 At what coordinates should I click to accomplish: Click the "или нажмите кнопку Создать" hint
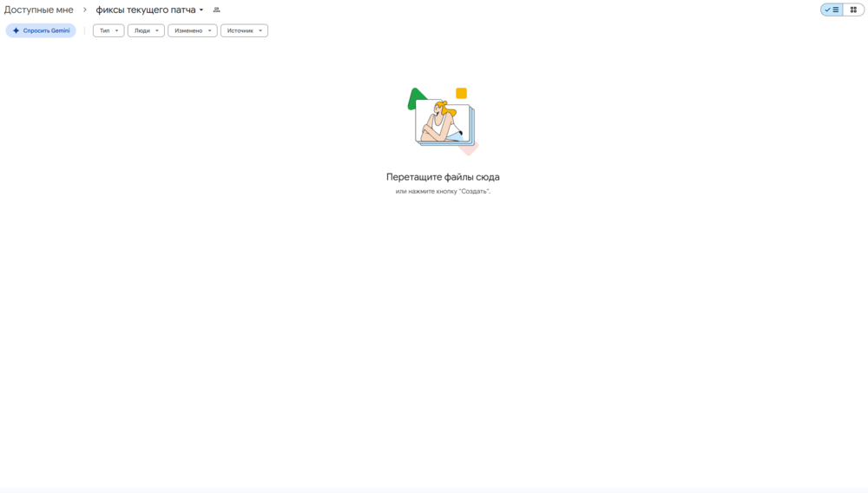(443, 192)
